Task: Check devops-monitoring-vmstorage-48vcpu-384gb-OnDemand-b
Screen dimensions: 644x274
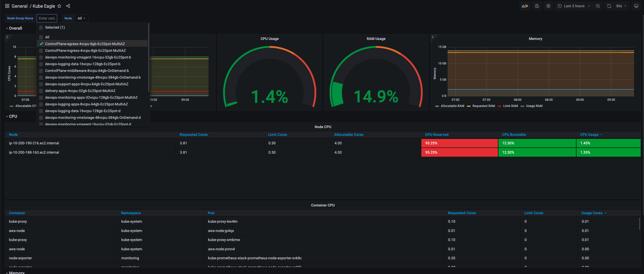Action: [41, 77]
